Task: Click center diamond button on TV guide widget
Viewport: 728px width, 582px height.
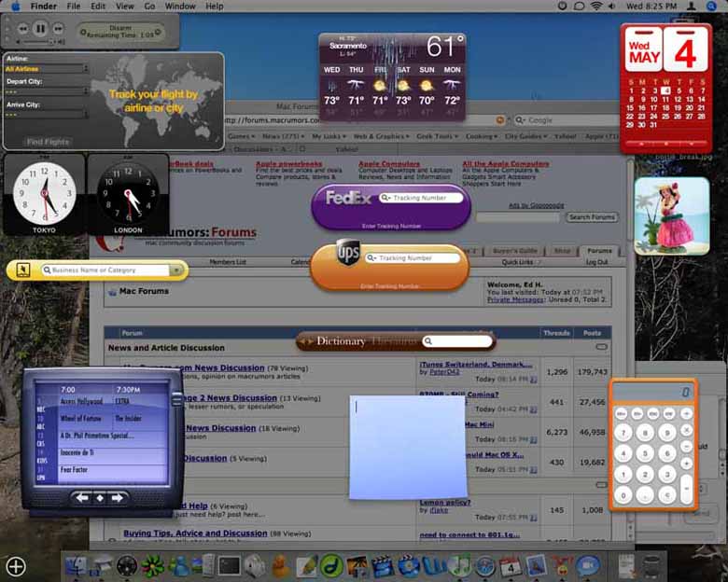Action: coord(100,498)
